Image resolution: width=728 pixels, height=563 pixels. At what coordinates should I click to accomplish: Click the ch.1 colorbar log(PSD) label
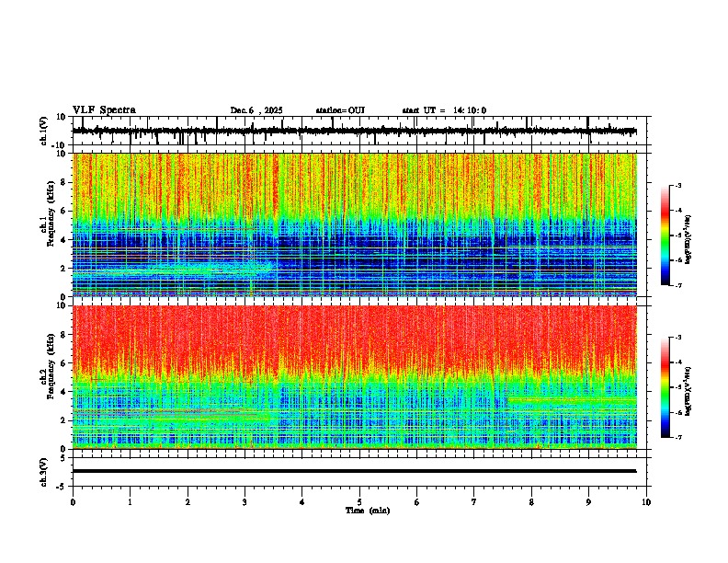click(688, 240)
